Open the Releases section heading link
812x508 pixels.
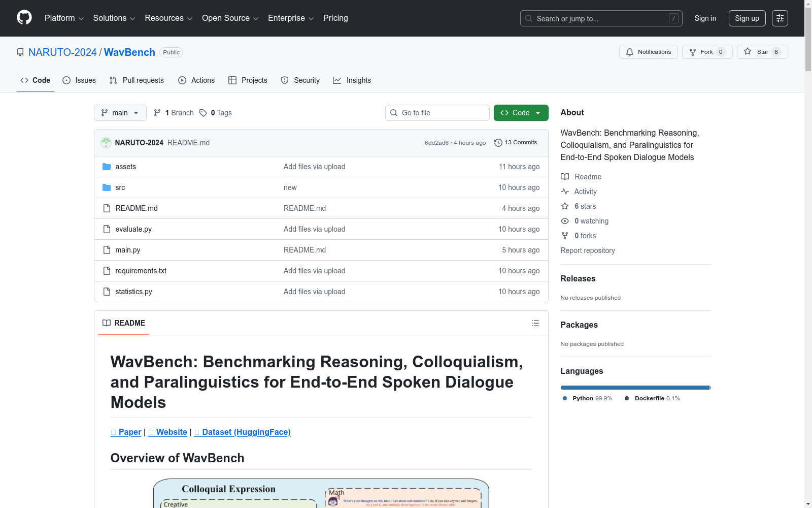578,278
